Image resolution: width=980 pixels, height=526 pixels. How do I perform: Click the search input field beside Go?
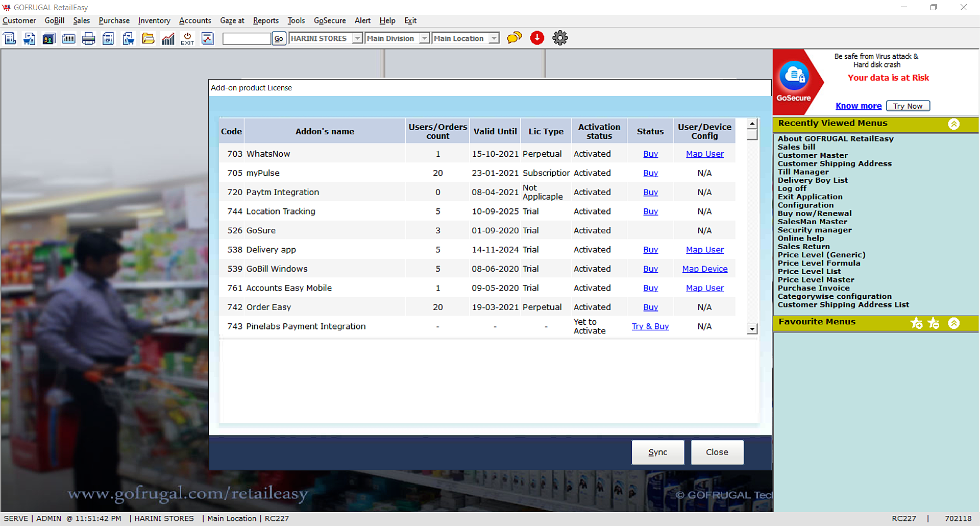pos(247,38)
